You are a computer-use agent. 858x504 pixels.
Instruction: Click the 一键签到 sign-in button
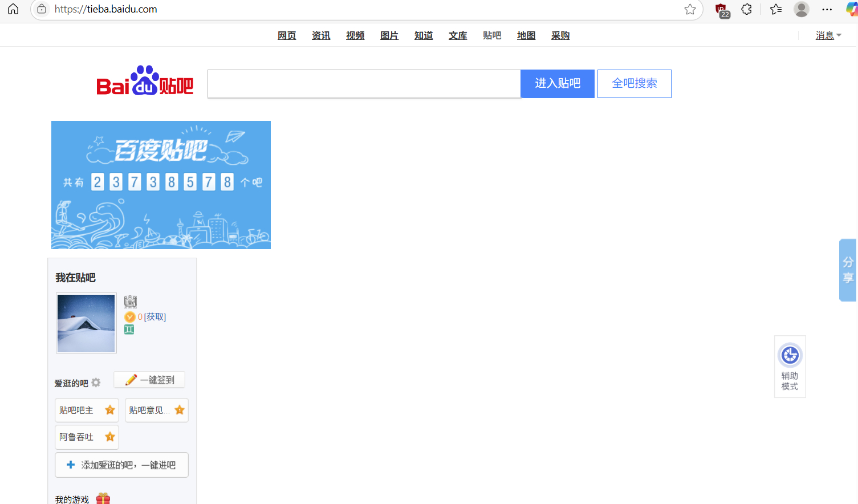coord(149,380)
